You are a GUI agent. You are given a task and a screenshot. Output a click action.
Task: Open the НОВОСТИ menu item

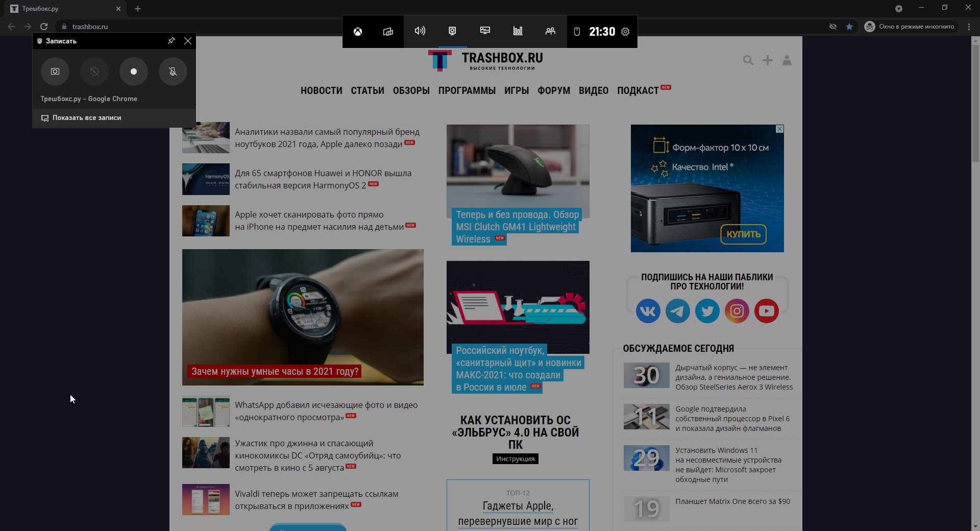coord(322,90)
